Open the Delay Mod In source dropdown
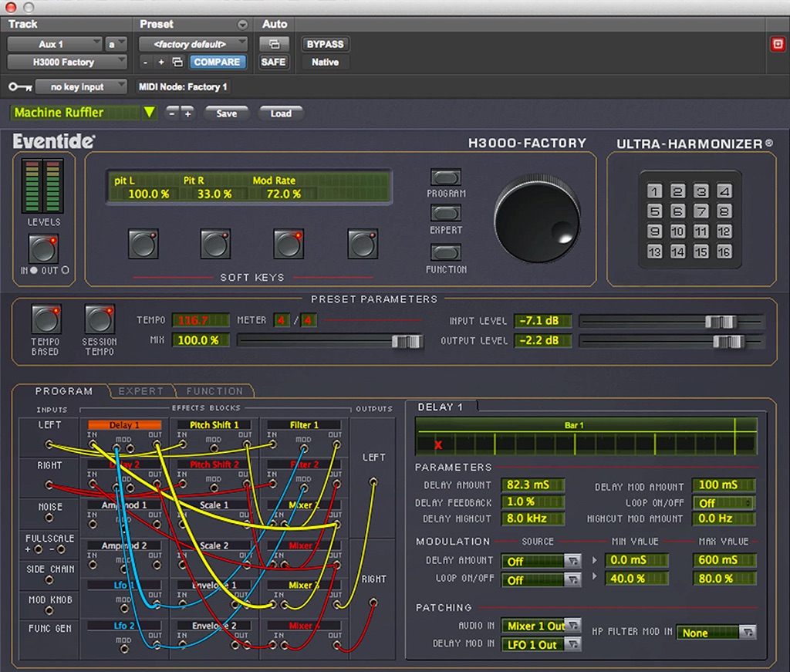790x672 pixels. click(x=541, y=644)
